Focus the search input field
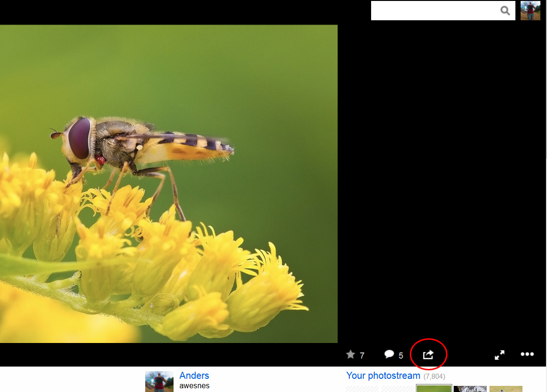 tap(443, 10)
